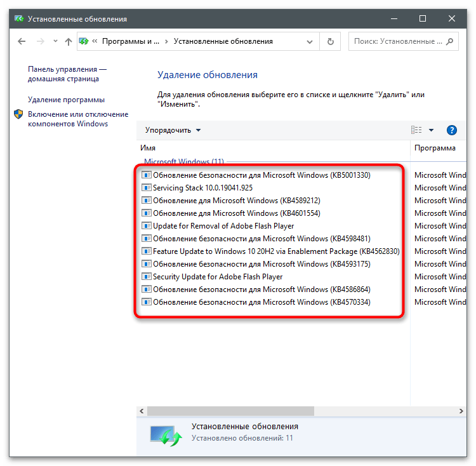This screenshot has height=466, width=476.
Task: Click the icon of KB4589212 update
Action: [147, 201]
